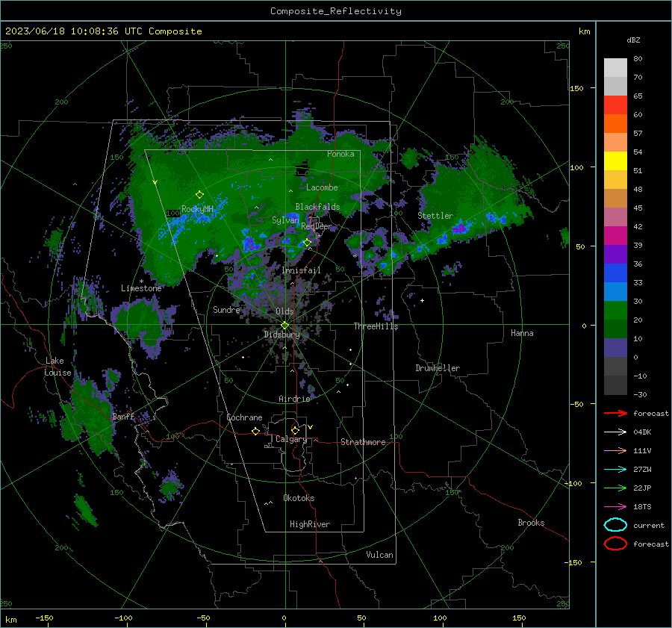Click the white 04DK arrow legend icon
The image size is (672, 628).
click(615, 432)
